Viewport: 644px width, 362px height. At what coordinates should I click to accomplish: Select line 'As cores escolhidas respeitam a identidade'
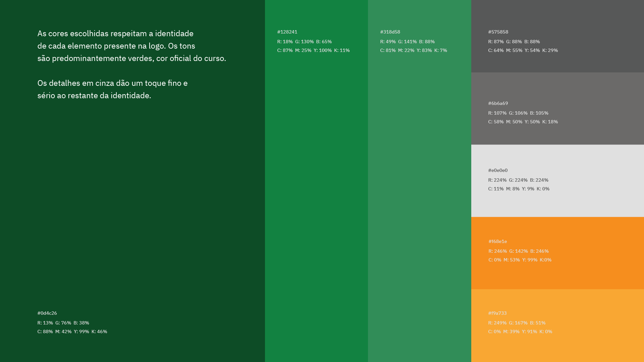click(115, 34)
